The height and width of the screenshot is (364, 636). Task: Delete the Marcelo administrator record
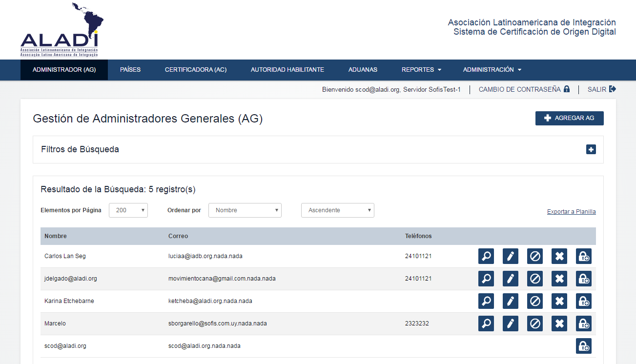(559, 324)
